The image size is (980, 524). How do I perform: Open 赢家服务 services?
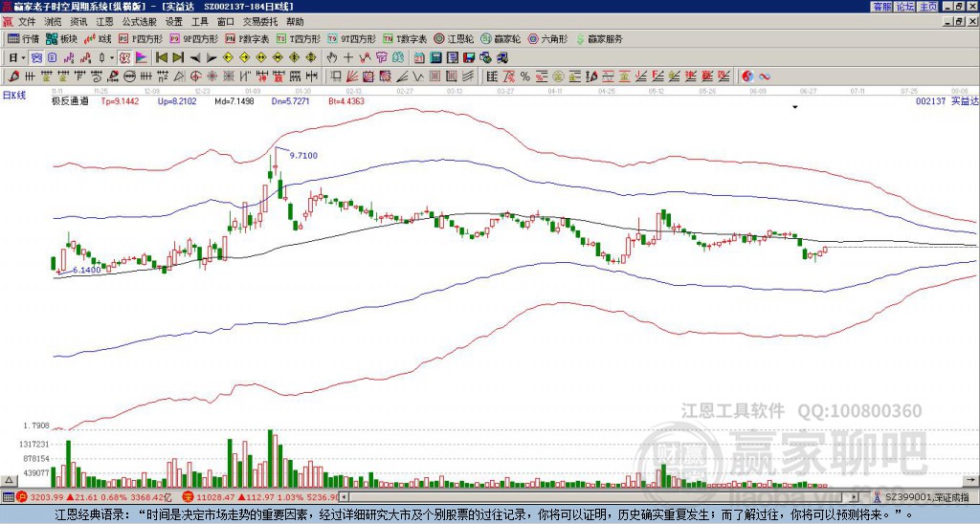598,38
